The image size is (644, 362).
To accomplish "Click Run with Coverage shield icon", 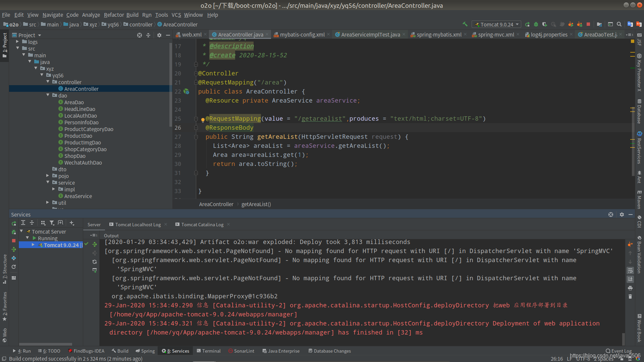I will 545,24.
